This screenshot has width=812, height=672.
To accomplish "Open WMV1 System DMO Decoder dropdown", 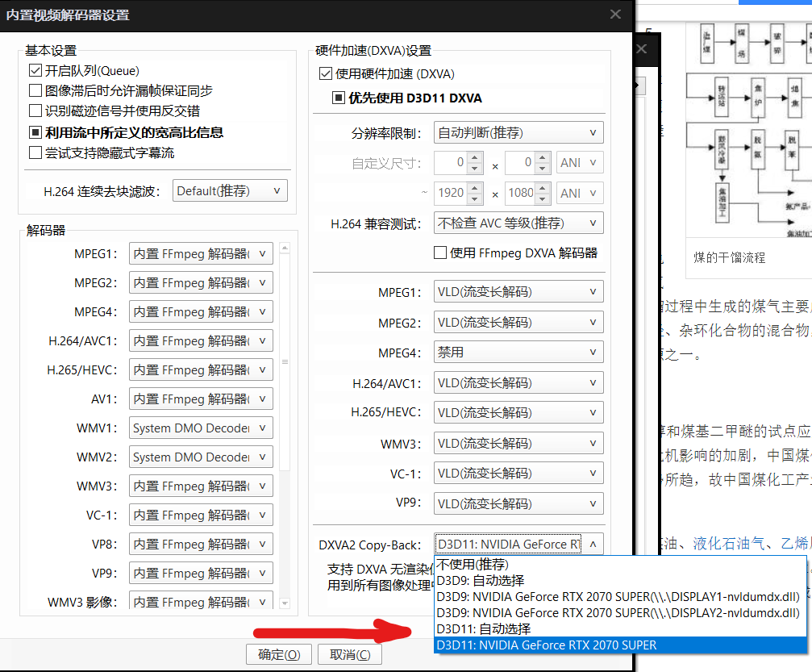I will (x=201, y=428).
